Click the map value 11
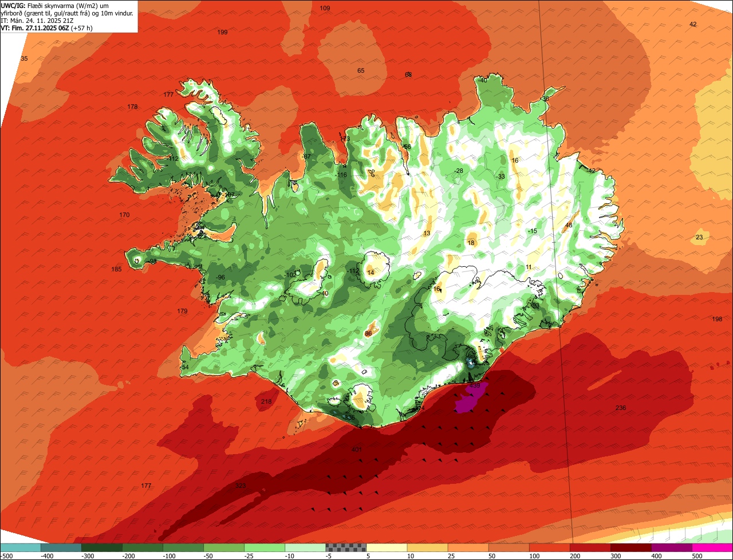Image resolution: width=733 pixels, height=560 pixels. click(529, 267)
